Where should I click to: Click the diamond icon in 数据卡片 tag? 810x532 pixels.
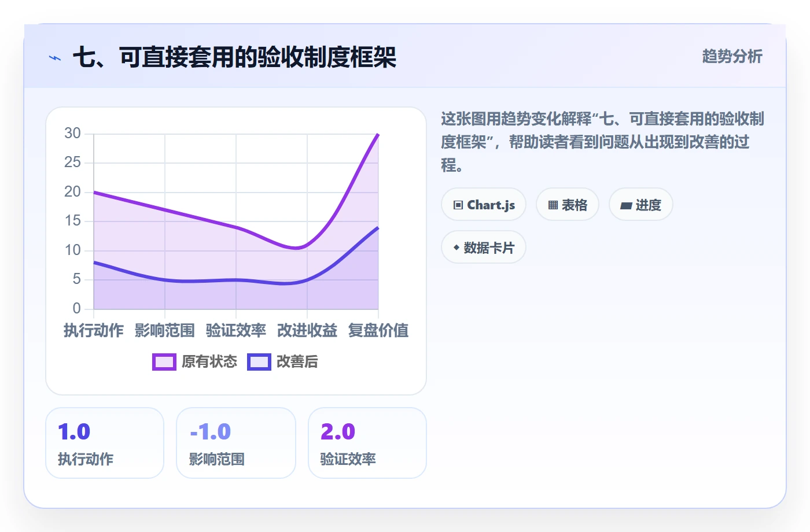pyautogui.click(x=456, y=248)
